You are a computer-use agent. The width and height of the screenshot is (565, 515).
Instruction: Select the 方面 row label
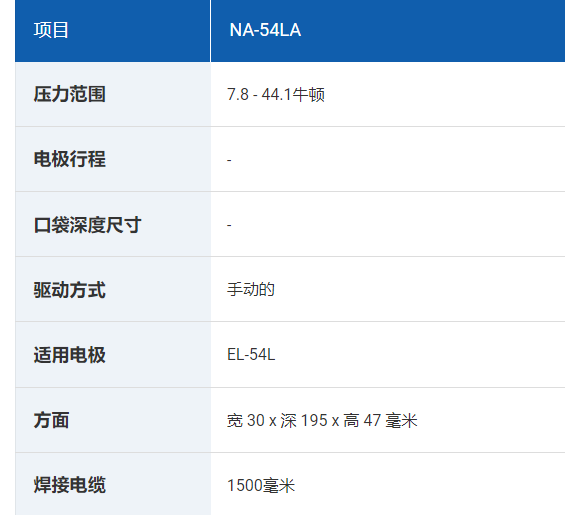(51, 420)
